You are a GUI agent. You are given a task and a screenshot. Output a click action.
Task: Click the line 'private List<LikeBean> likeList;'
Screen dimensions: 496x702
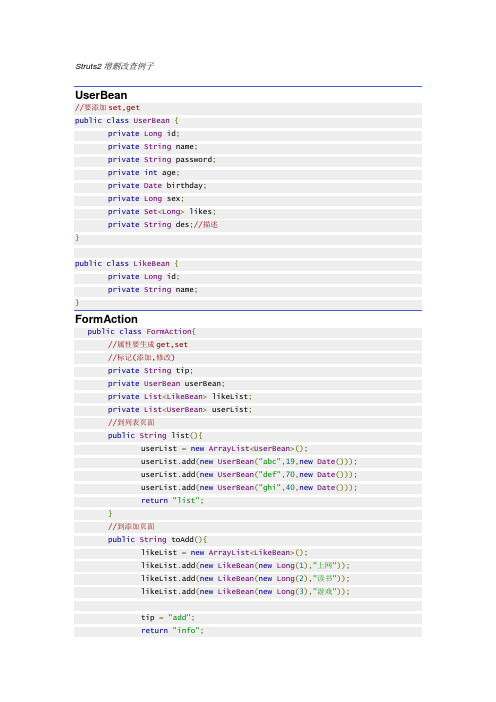point(180,396)
